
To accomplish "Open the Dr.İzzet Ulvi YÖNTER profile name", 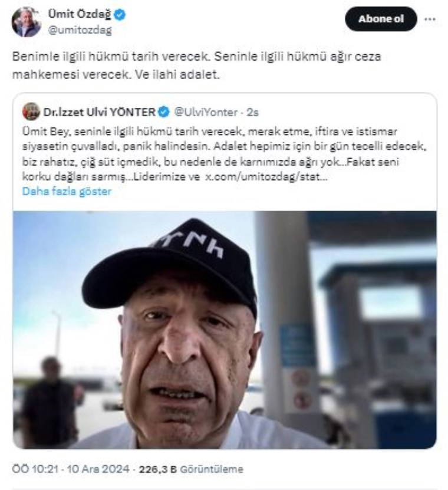I will [x=99, y=111].
